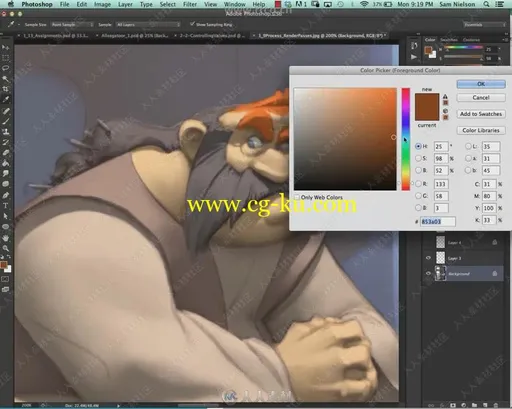Select the Clone Stamp tool
512x409 pixels.
[x=5, y=132]
